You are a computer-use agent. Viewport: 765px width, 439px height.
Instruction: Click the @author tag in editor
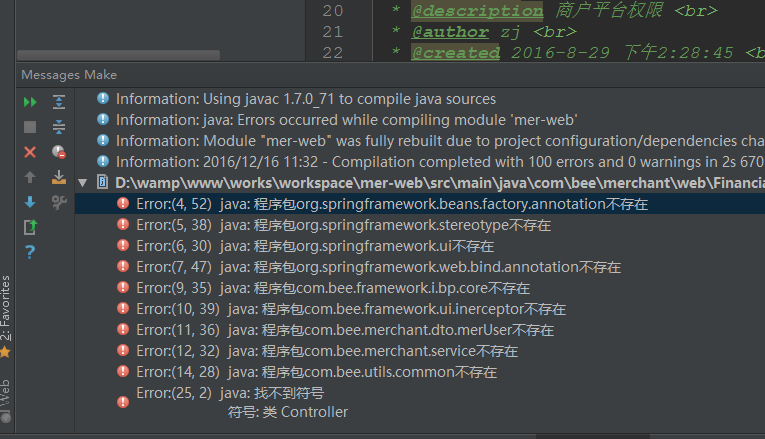click(x=450, y=32)
